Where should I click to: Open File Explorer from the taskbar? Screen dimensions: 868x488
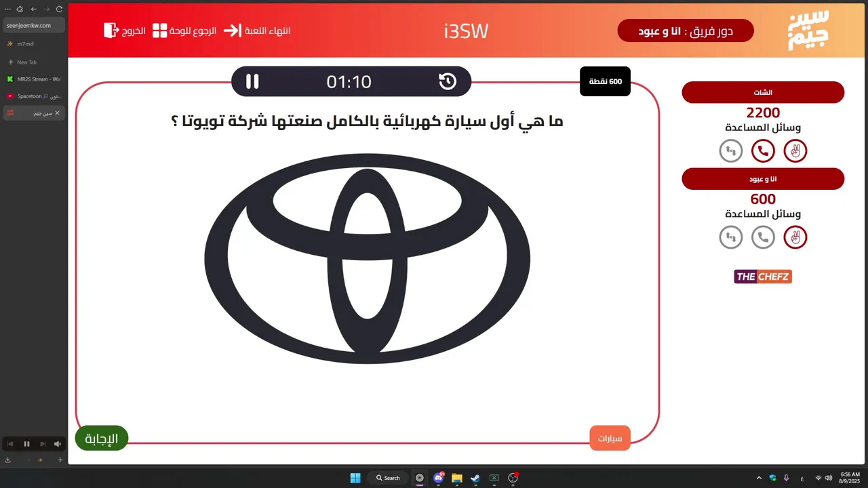point(457,478)
